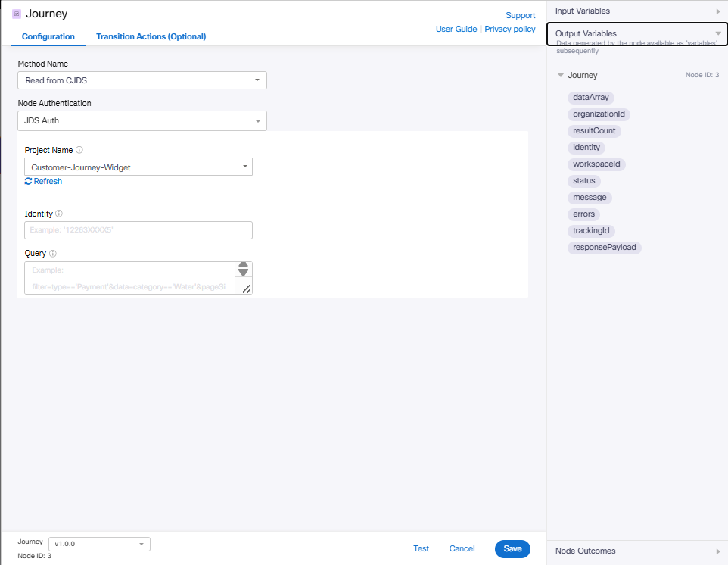Click the Query textarea resize handle icon

pos(246,289)
